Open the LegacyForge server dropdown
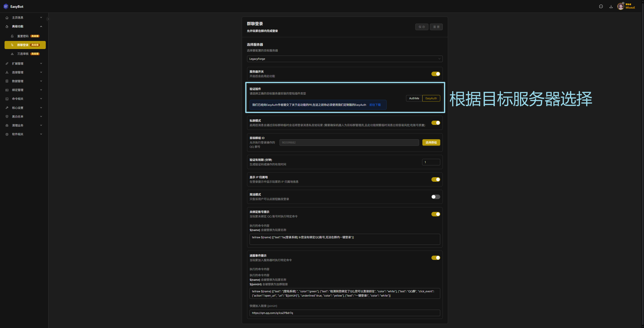This screenshot has width=644, height=328. pyautogui.click(x=344, y=59)
